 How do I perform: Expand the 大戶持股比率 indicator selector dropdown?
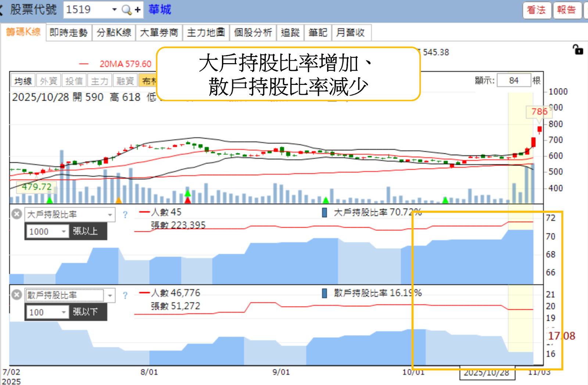pyautogui.click(x=110, y=215)
